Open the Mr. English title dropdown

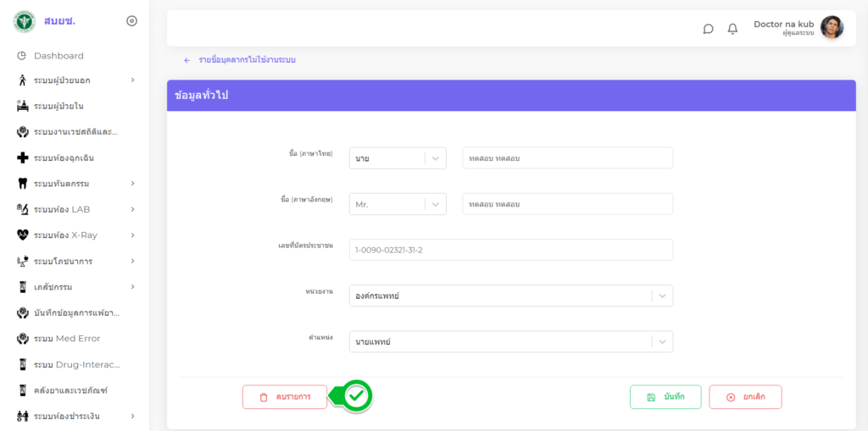click(x=436, y=204)
